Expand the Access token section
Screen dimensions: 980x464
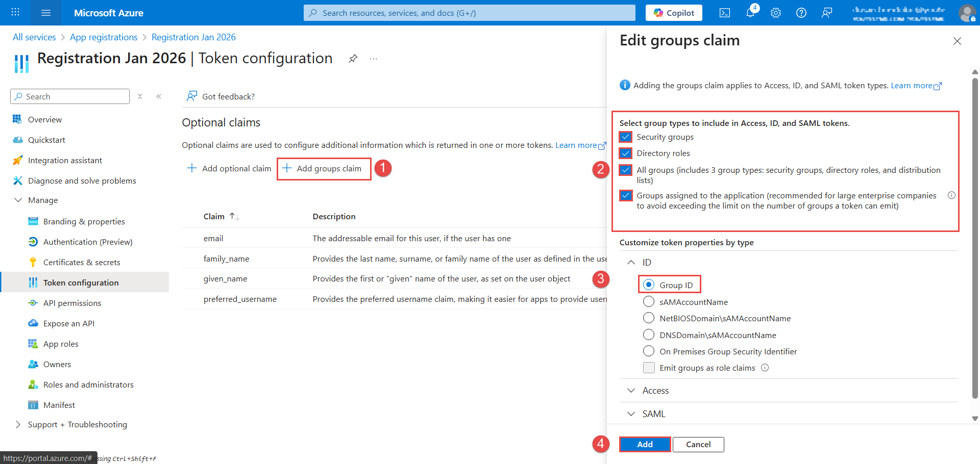[x=655, y=391]
